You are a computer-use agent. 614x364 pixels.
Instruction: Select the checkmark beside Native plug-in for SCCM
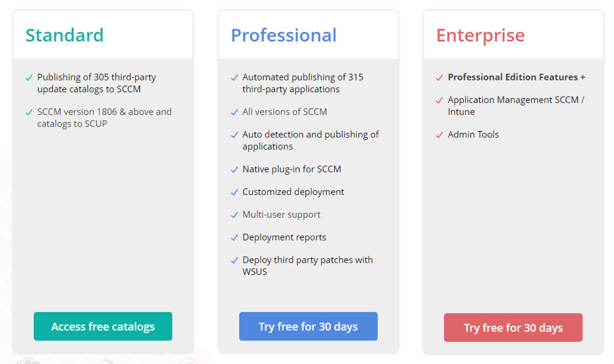(x=234, y=169)
